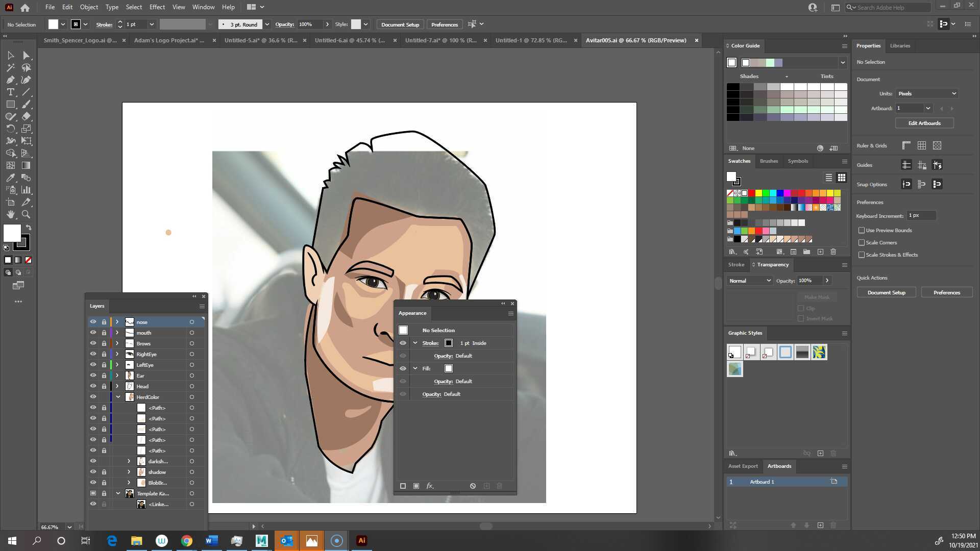980x551 pixels.
Task: Enable the Use Preview Bounds checkbox
Action: click(x=862, y=230)
